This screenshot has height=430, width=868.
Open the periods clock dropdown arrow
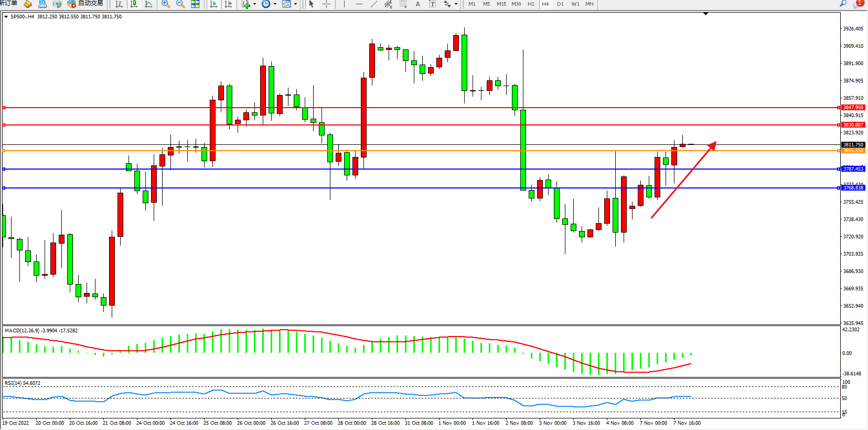point(275,4)
